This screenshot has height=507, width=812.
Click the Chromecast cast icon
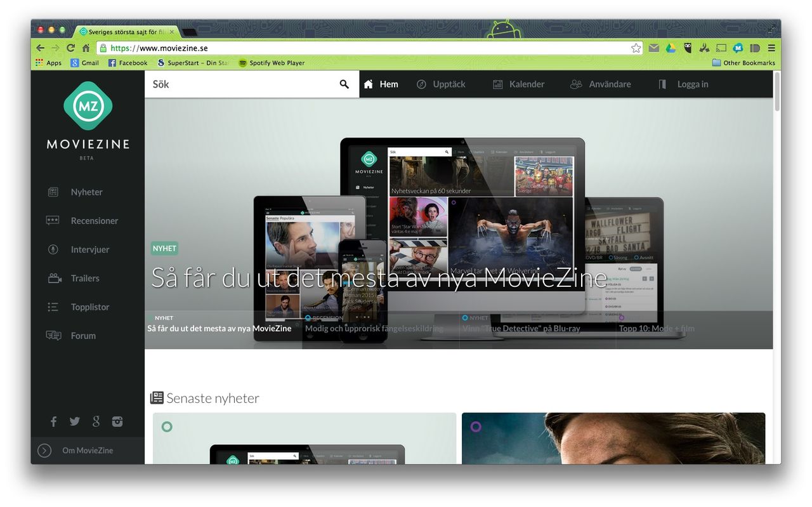point(721,48)
